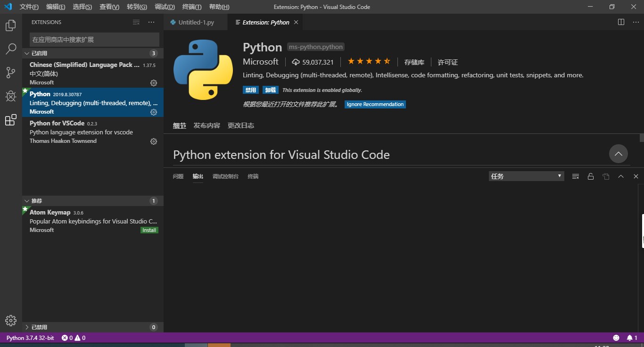Select the 细节 details tab
The height and width of the screenshot is (347, 644).
(x=180, y=125)
